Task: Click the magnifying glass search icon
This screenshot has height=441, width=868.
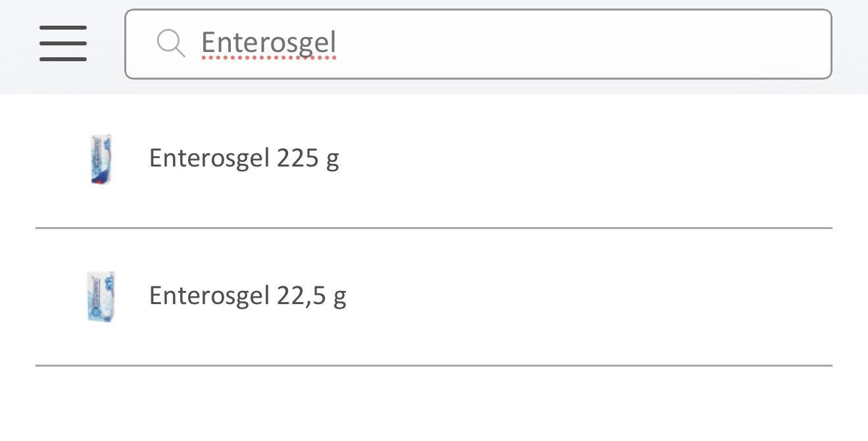Action: (171, 43)
